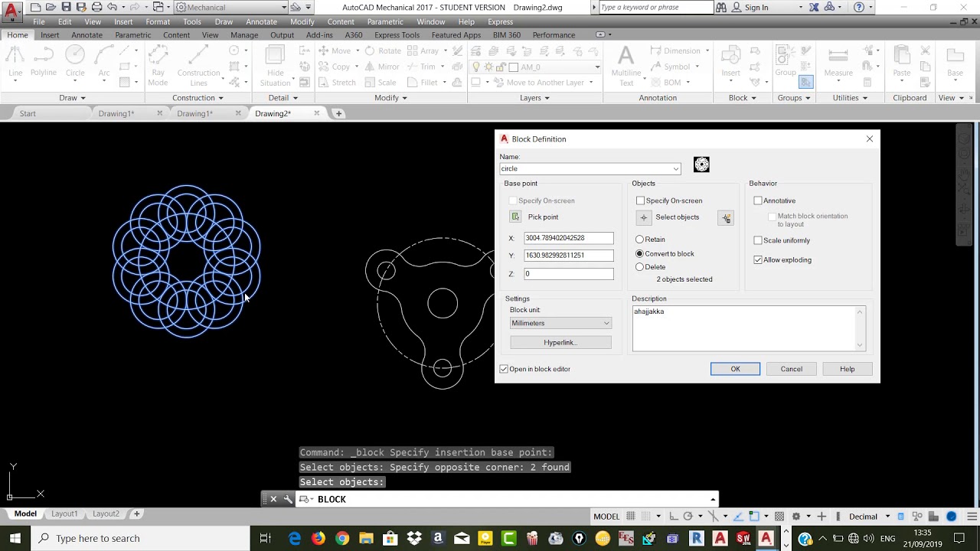Click Windows Start button
The width and height of the screenshot is (980, 551).
click(x=15, y=538)
